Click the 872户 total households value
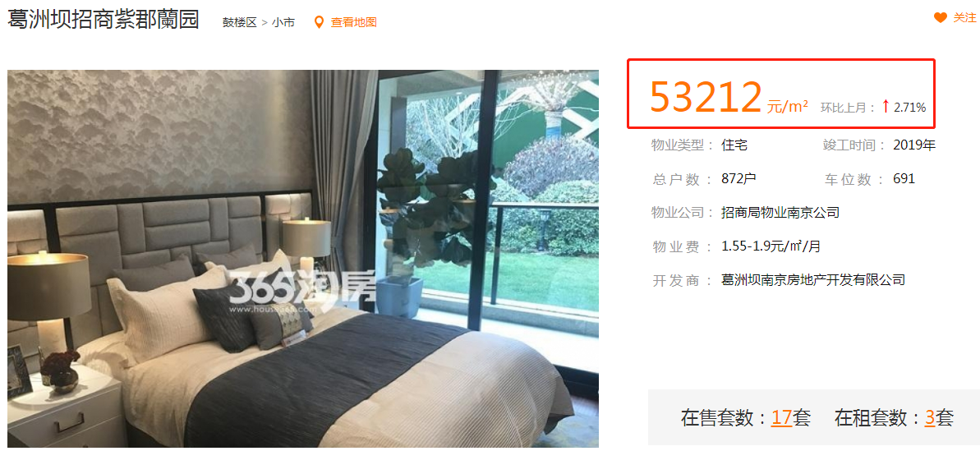This screenshot has width=980, height=451. pyautogui.click(x=738, y=179)
